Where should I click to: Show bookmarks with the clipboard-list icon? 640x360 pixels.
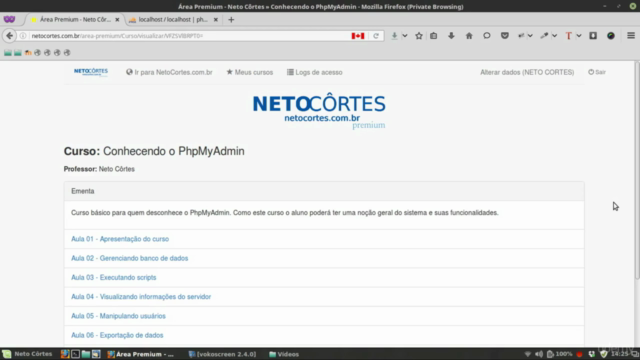click(433, 36)
